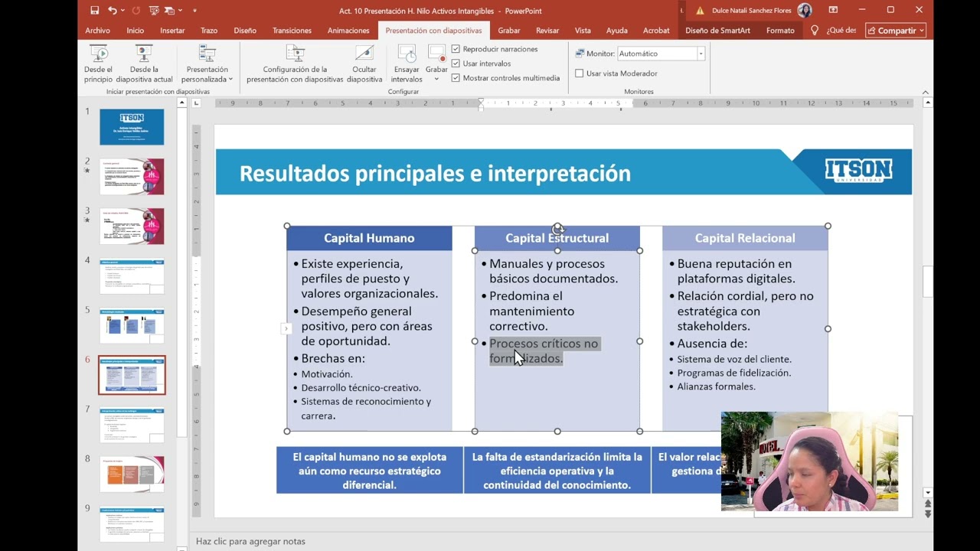Click the tab selector at ruler corner
Viewport: 980px width, 551px height.
(196, 103)
